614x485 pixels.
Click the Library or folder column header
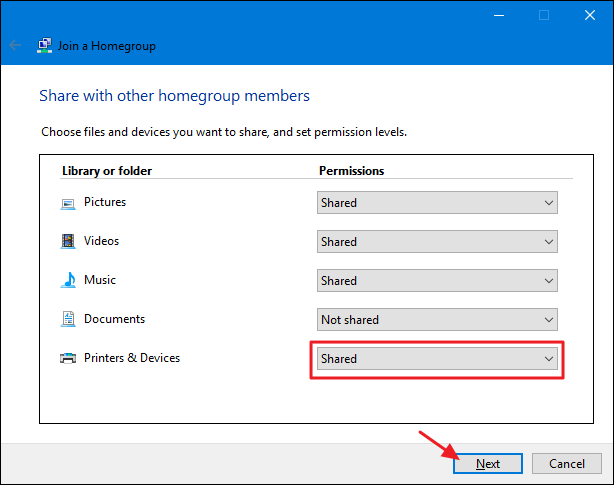106,171
